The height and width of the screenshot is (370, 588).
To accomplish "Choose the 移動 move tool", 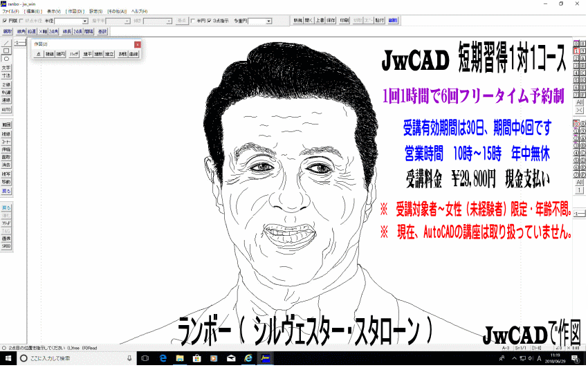I will (x=6, y=182).
